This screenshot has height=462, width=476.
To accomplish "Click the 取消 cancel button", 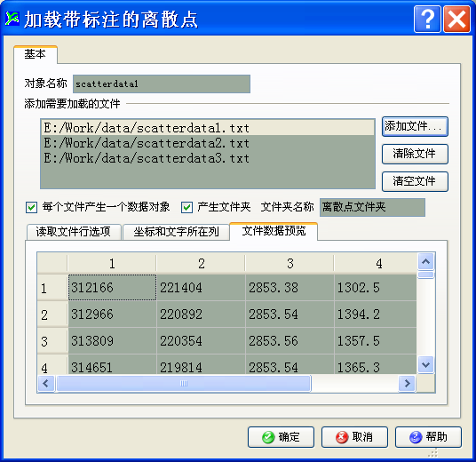I will pos(354,437).
